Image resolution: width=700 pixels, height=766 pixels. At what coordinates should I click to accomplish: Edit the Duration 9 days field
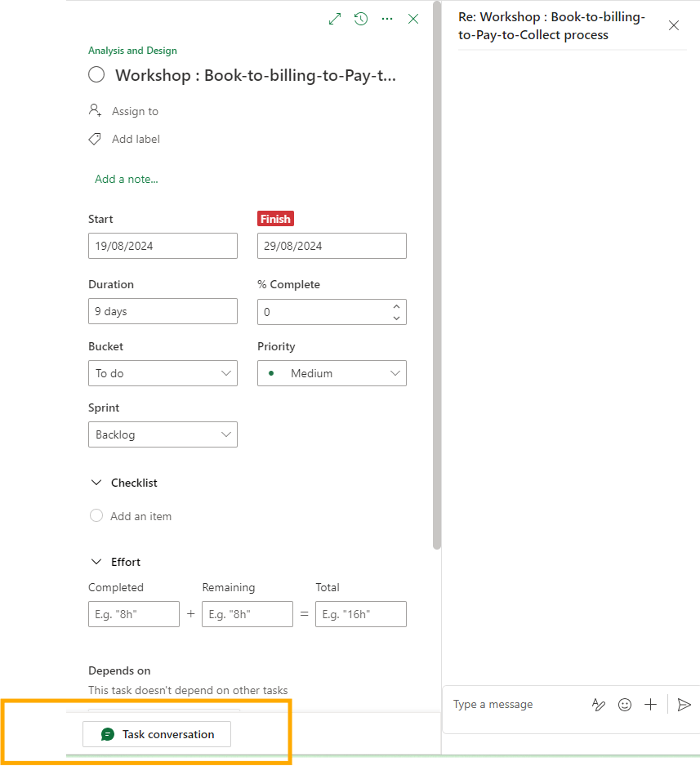pyautogui.click(x=163, y=311)
